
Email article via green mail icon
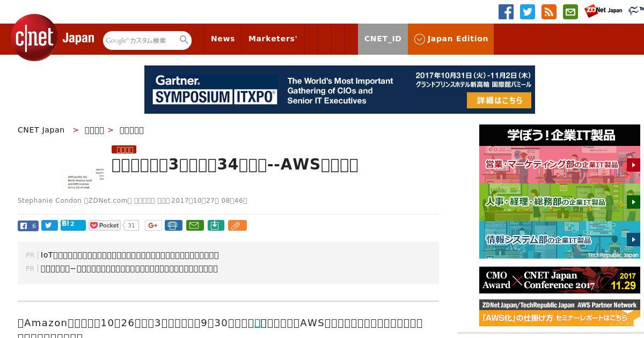coord(195,226)
